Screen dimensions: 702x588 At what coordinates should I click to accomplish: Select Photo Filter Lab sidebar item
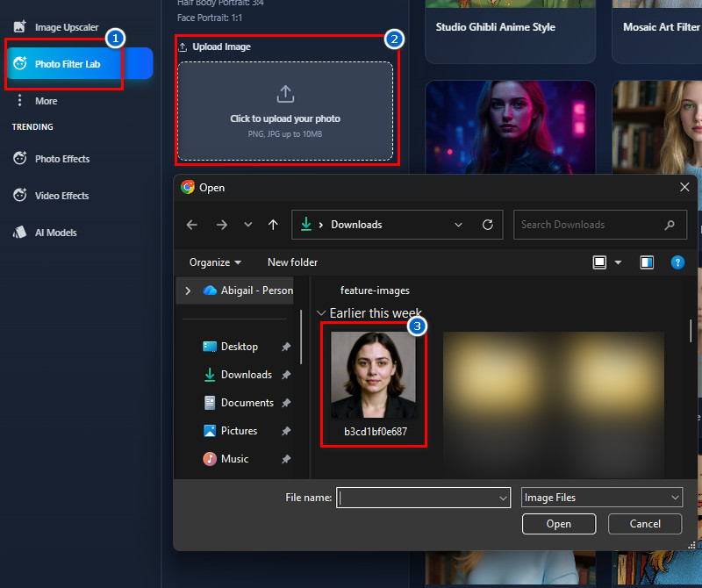(80, 63)
